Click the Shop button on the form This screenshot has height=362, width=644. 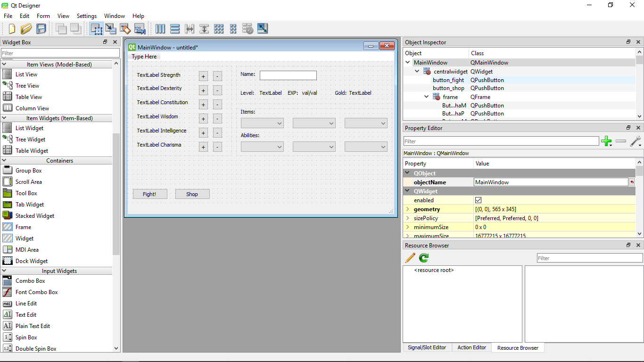click(x=192, y=194)
